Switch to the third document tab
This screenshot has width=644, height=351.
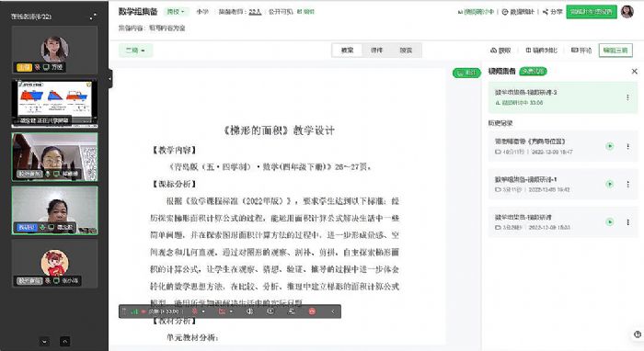point(406,50)
